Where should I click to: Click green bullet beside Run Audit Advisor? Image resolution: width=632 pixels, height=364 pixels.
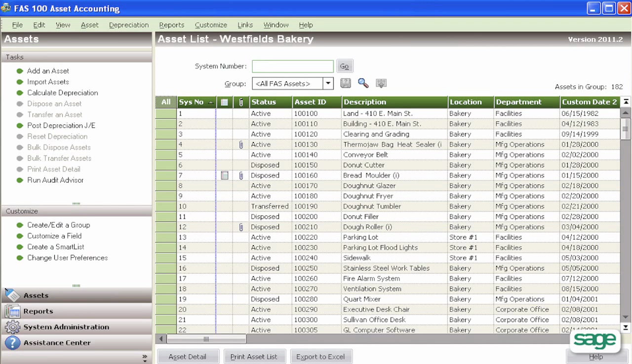click(x=20, y=180)
